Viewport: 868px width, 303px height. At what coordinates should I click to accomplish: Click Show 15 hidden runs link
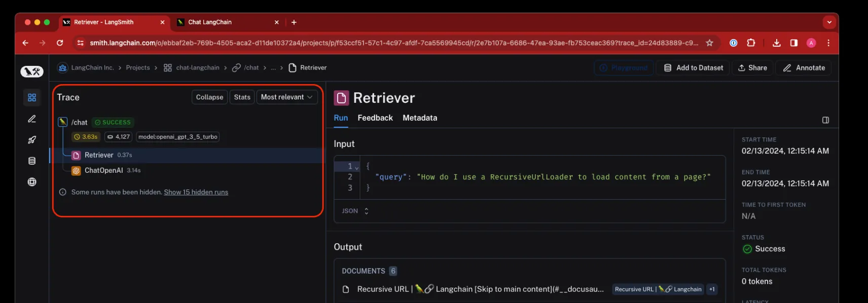(196, 192)
